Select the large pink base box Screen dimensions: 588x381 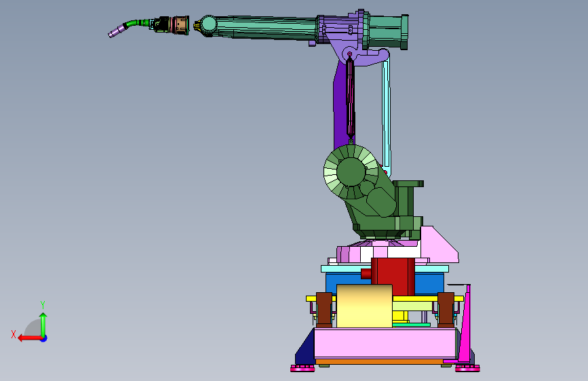(385, 343)
